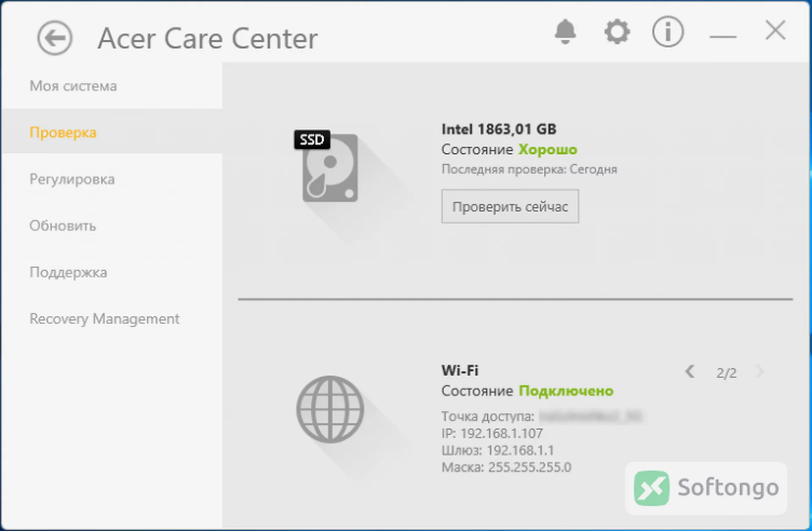Click the Маска: 255.255.255.0 line

(506, 467)
